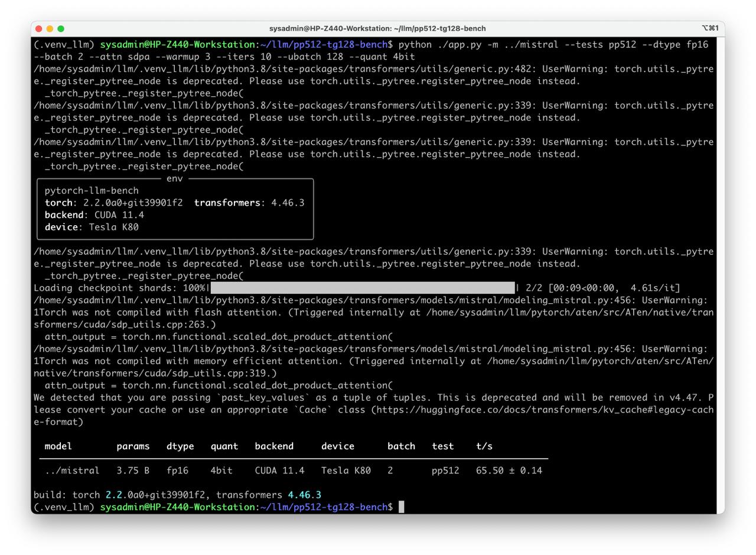This screenshot has height=555, width=756.
Task: Select the 'Tesla K80' cell in results row
Action: point(346,470)
